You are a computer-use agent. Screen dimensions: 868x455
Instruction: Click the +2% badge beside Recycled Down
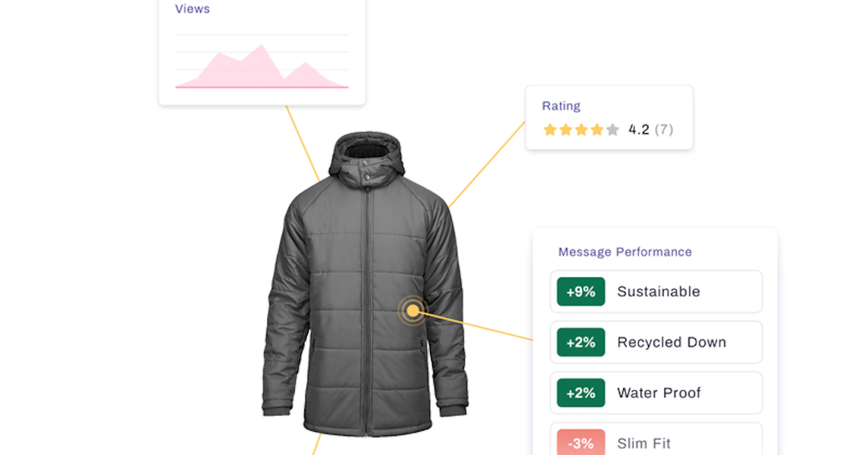coord(580,342)
